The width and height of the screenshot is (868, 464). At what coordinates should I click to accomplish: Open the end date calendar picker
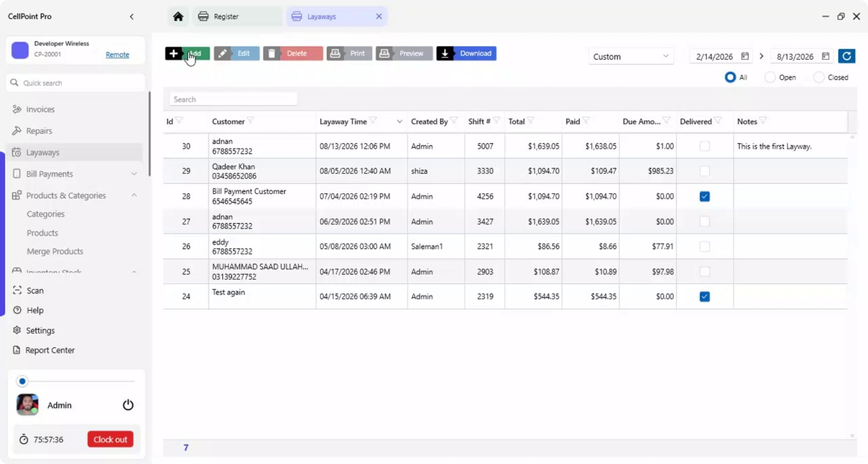tap(825, 56)
